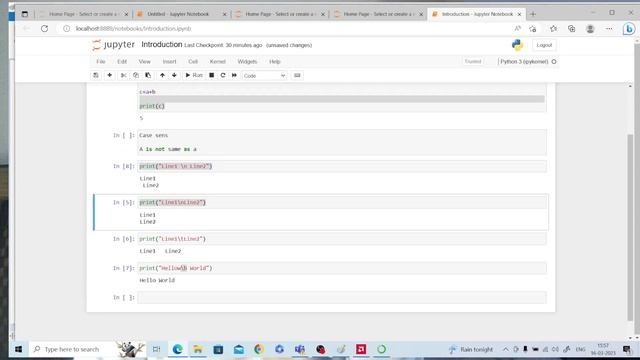Image resolution: width=640 pixels, height=360 pixels.
Task: Open the View menu
Action: coord(144,62)
